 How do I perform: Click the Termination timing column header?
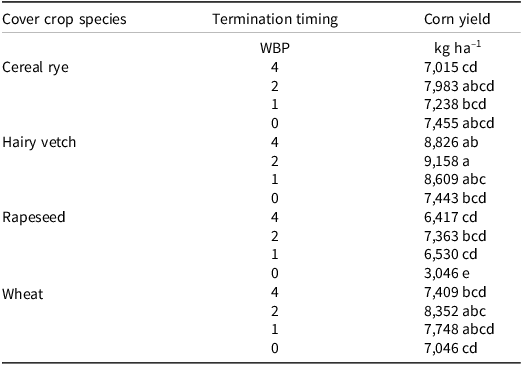275,19
